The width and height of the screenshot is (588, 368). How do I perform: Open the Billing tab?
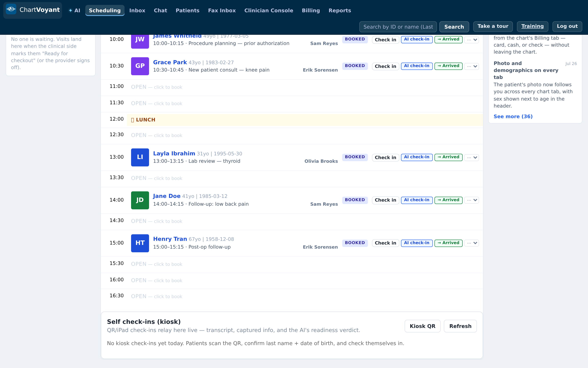[311, 10]
